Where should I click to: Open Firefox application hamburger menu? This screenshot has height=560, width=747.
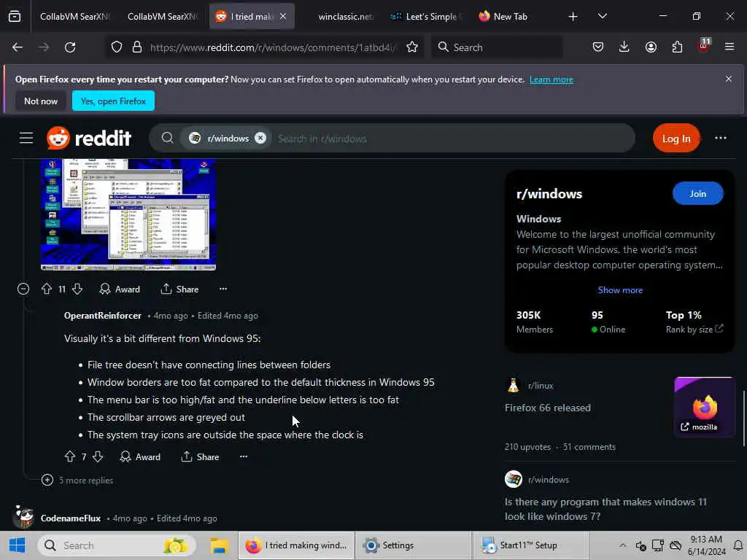[729, 47]
